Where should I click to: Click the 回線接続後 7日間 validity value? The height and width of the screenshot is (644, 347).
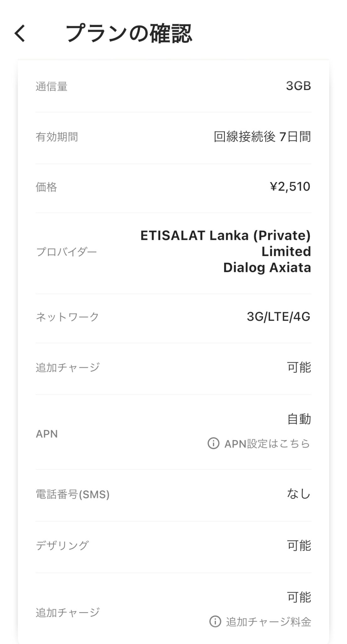[262, 137]
